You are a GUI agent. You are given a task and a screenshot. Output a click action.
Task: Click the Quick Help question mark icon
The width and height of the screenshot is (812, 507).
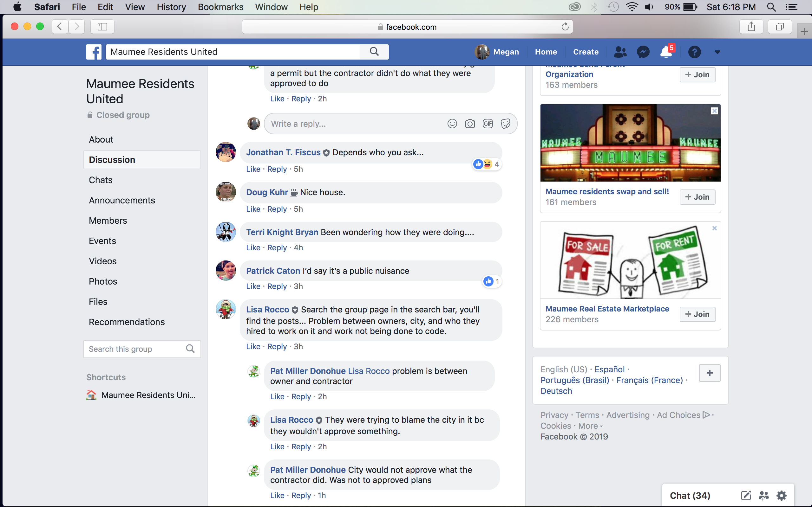tap(694, 52)
